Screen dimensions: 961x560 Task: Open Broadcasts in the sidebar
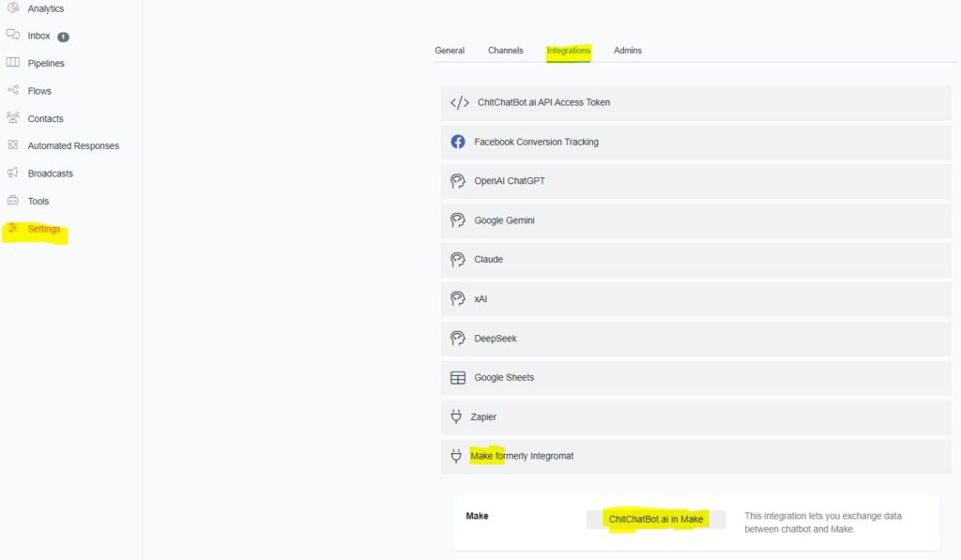coord(51,174)
